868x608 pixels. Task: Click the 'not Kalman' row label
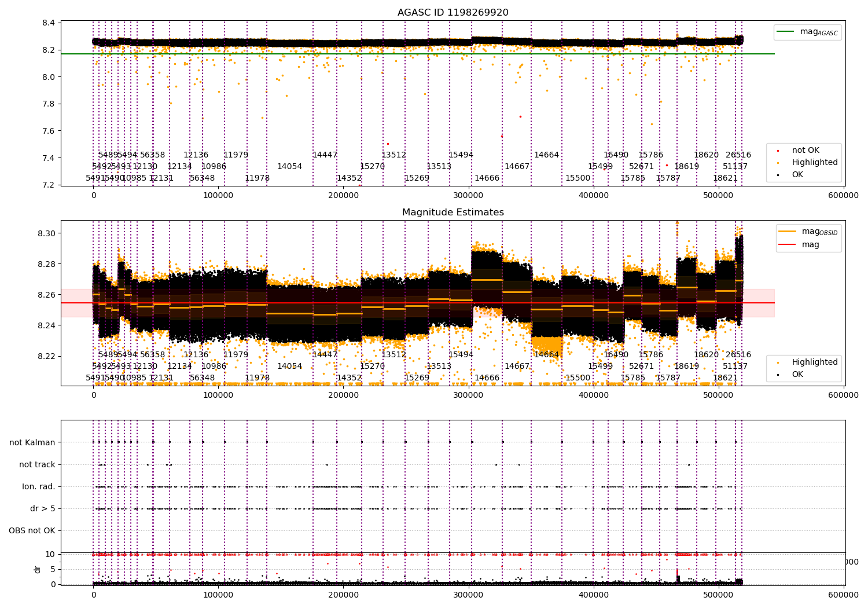(x=32, y=442)
